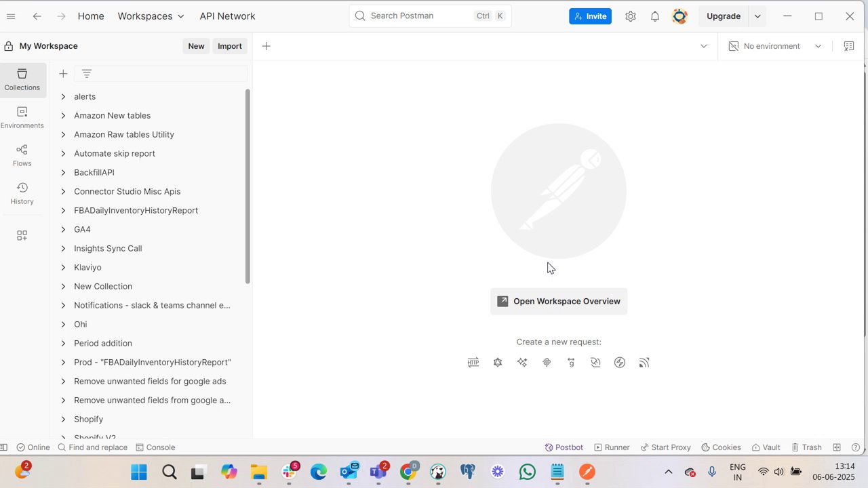The image size is (868, 488).
Task: Create a new gRPC request
Action: coord(571,363)
